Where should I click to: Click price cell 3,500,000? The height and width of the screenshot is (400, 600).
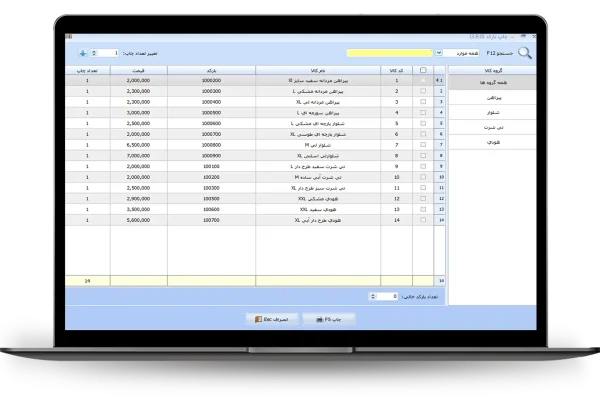139,209
